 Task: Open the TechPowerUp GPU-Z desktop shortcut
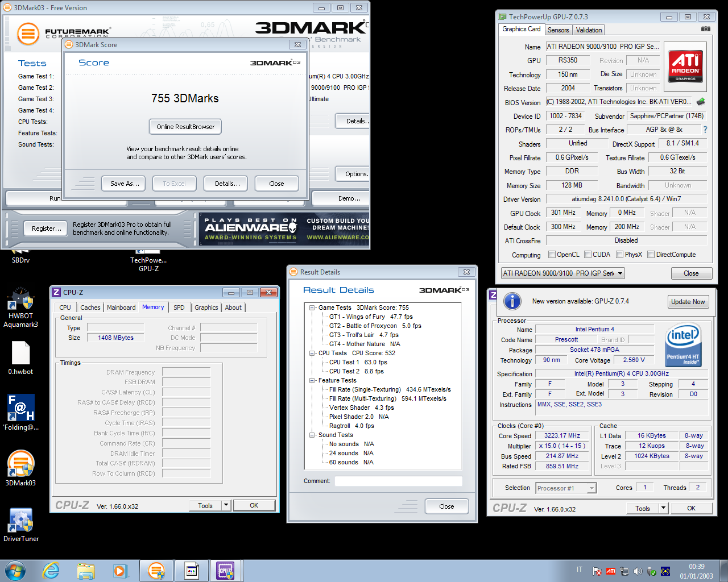click(x=148, y=260)
